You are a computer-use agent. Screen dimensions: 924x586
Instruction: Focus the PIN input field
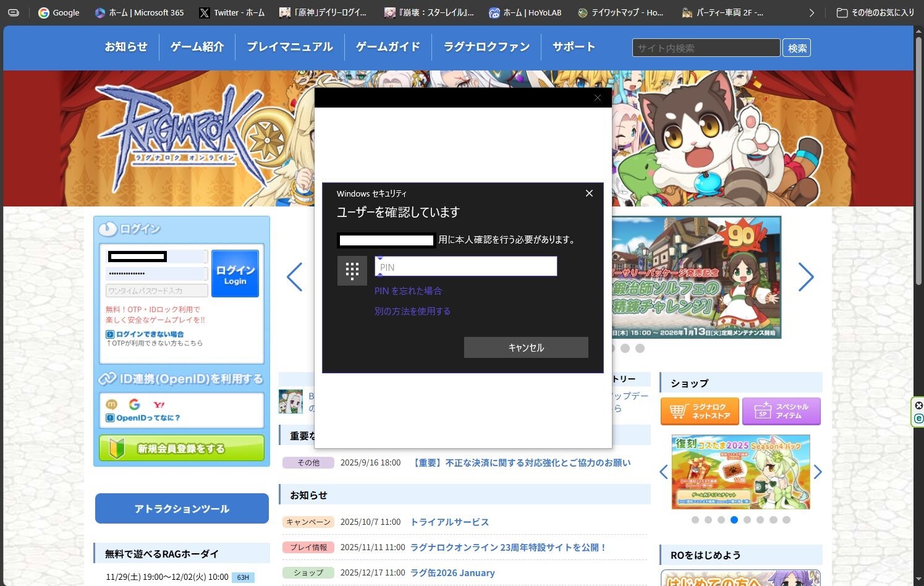(x=465, y=267)
